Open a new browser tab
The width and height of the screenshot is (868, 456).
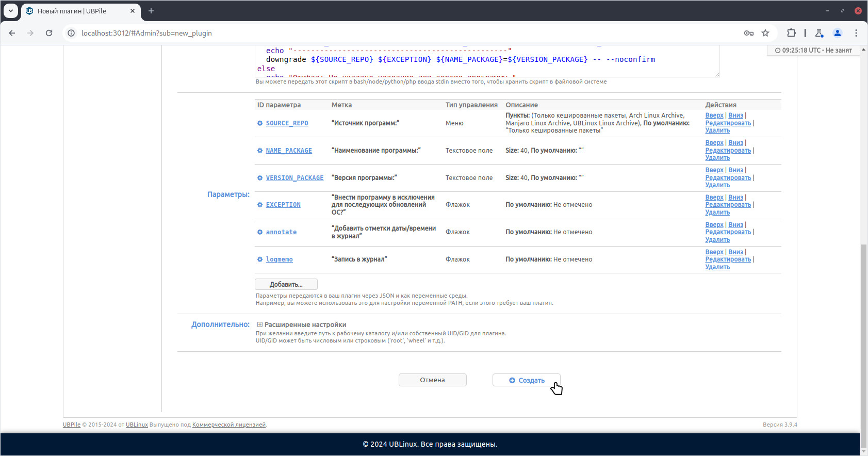tap(151, 11)
